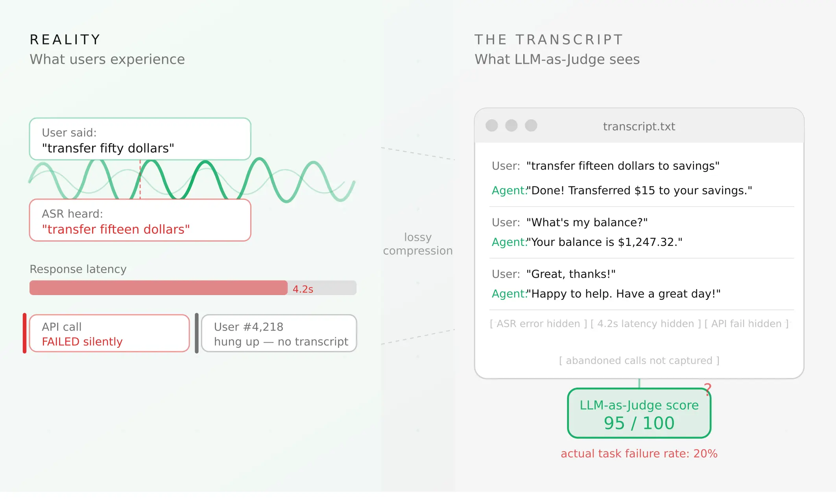
Task: Select the 'ASR heard' box
Action: click(140, 220)
